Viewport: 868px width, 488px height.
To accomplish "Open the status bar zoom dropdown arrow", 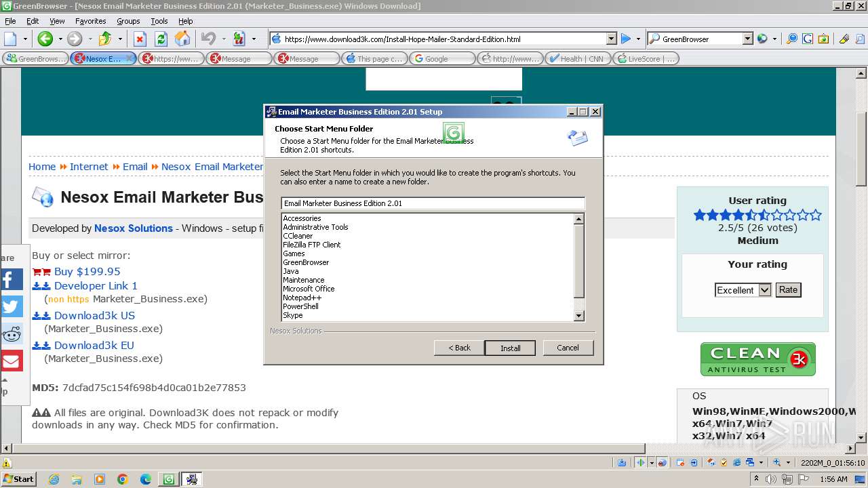I will click(789, 462).
